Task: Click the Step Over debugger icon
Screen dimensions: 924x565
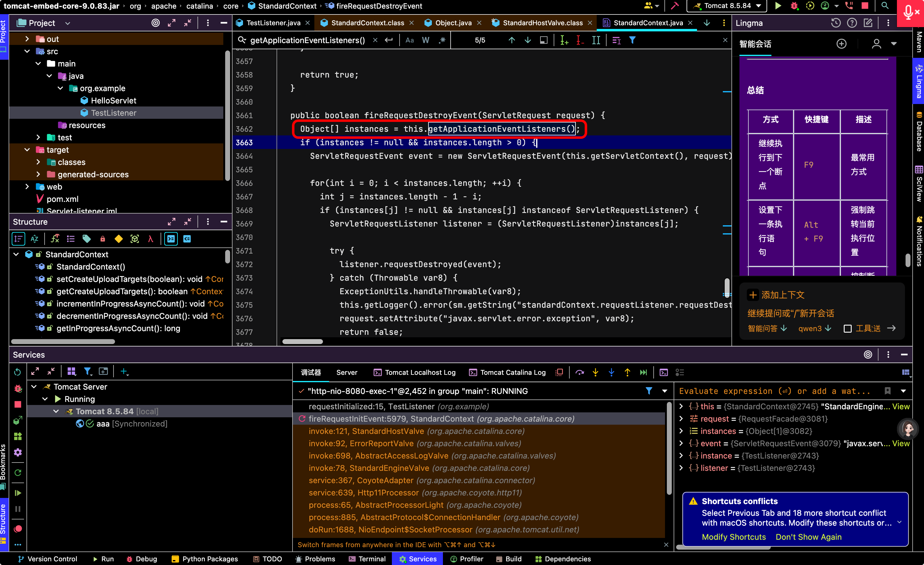Action: coord(580,372)
